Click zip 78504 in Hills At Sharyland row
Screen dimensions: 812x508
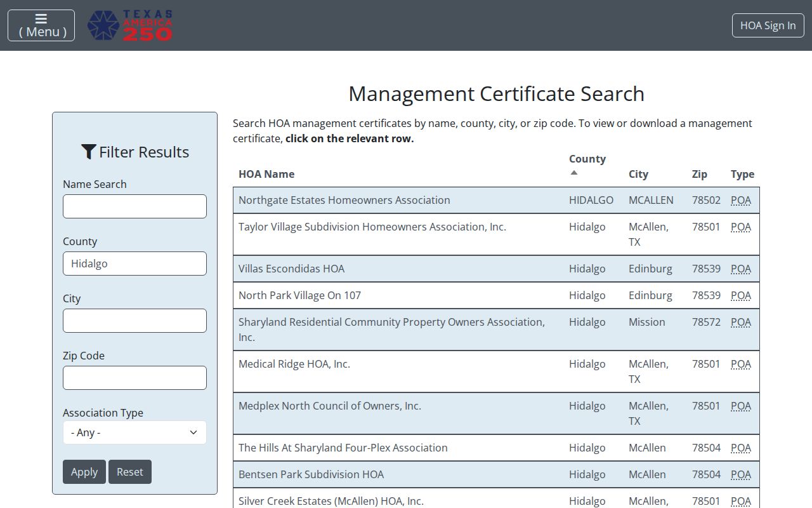click(x=706, y=448)
